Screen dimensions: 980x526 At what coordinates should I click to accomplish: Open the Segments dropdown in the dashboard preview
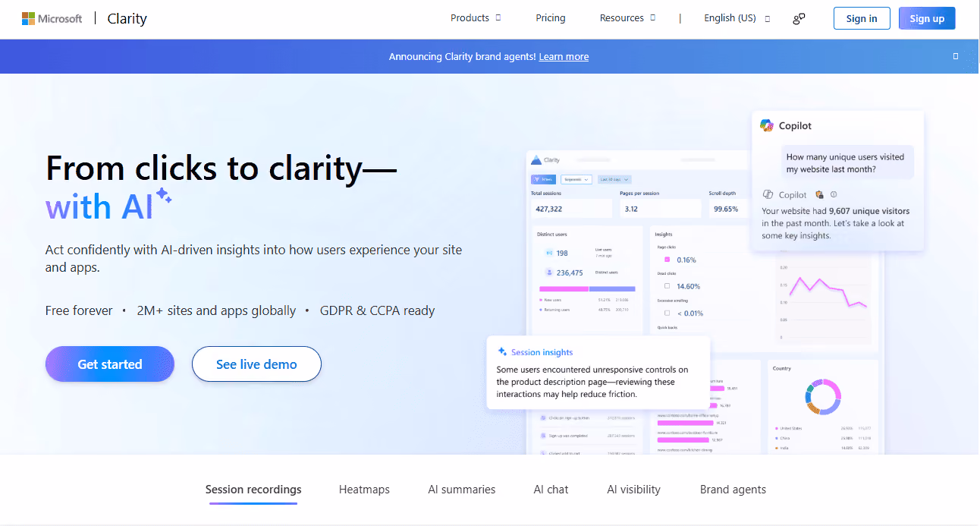[x=576, y=180]
